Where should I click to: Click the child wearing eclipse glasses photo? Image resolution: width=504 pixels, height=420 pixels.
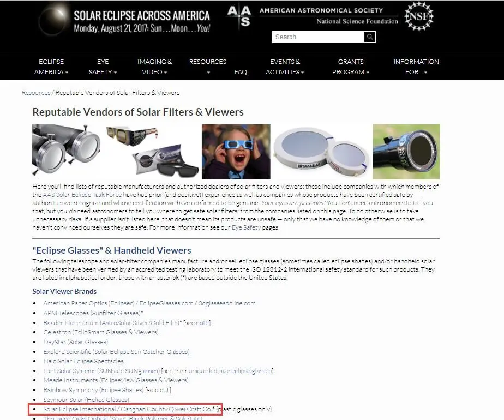(x=236, y=152)
